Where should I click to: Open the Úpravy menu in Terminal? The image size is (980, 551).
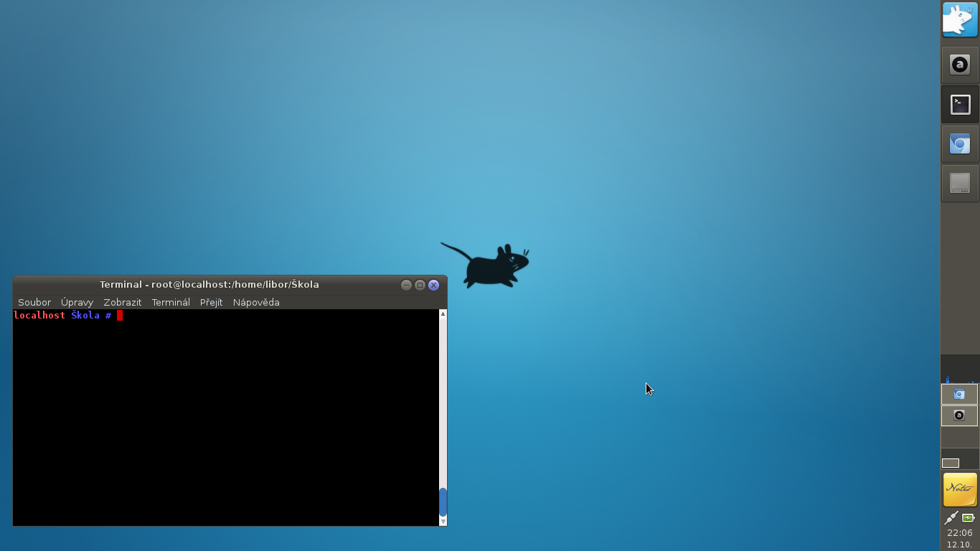pos(77,303)
